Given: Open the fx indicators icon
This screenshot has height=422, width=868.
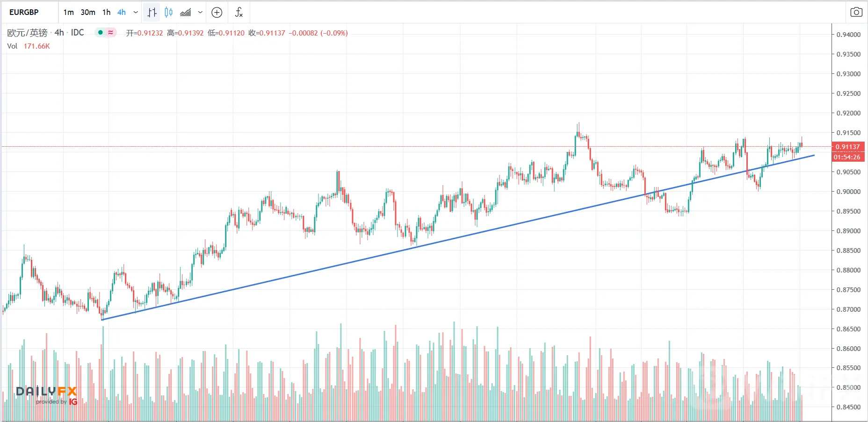Looking at the screenshot, I should click(x=239, y=12).
